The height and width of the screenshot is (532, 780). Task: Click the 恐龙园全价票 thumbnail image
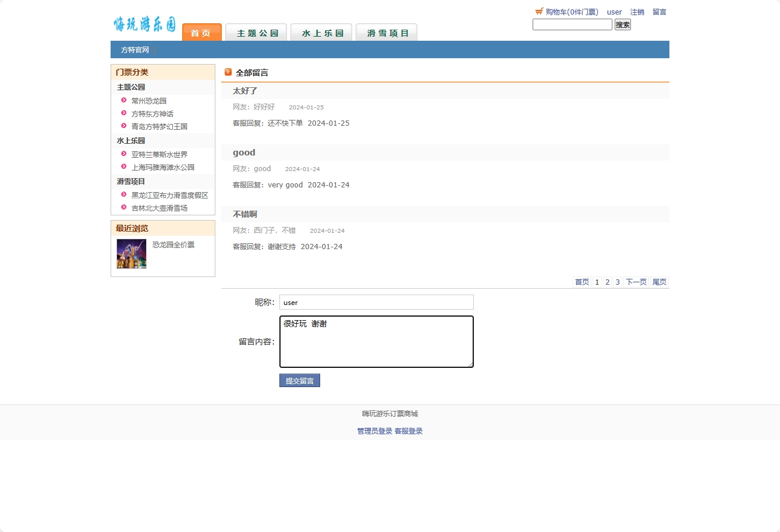point(131,254)
